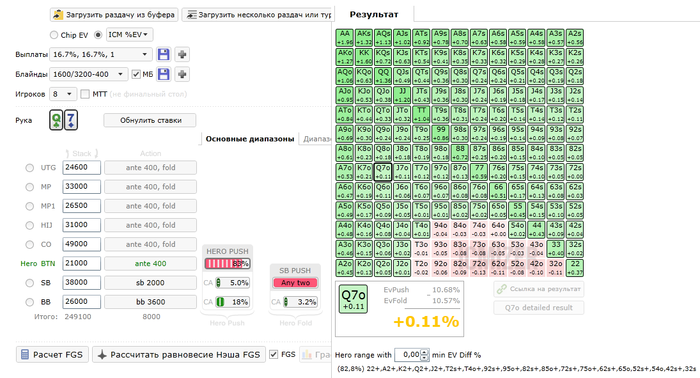
Task: Click the 22 cell in range grid
Action: click(575, 268)
